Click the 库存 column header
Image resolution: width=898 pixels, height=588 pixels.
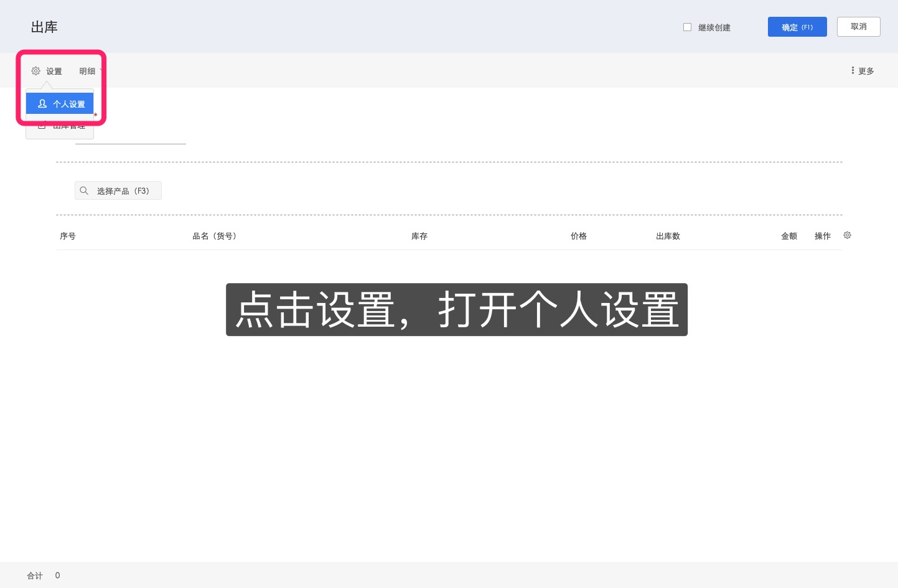419,236
